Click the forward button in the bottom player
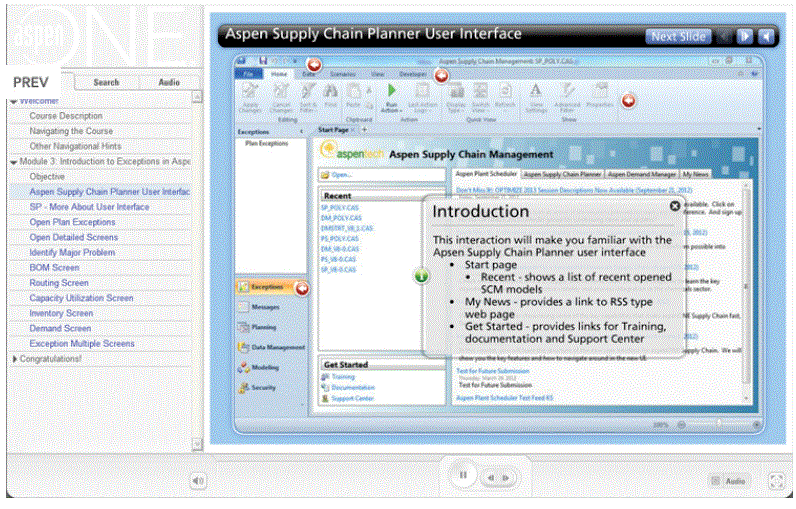 [x=506, y=478]
